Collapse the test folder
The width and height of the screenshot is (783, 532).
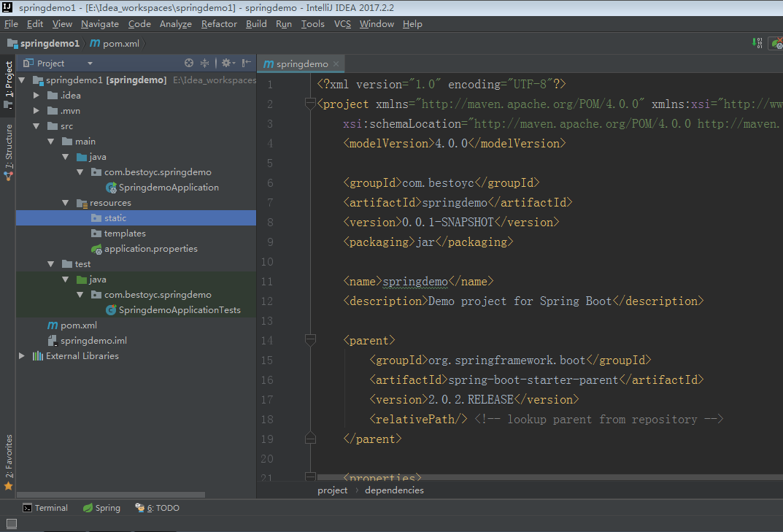[x=50, y=263]
